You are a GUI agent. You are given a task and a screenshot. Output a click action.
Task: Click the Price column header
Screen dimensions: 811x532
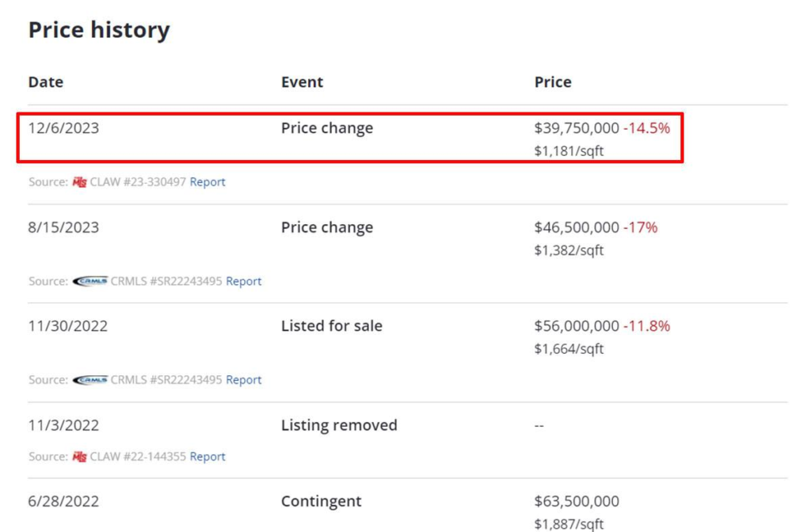pos(553,82)
